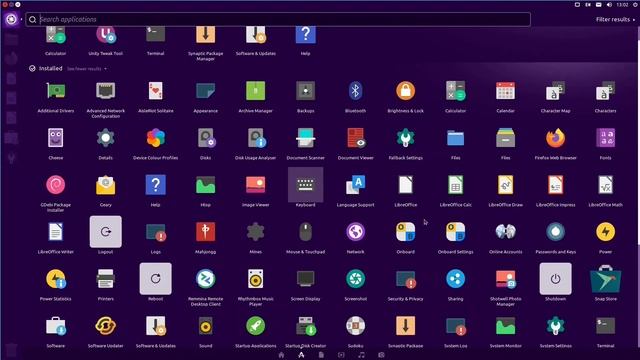This screenshot has width=640, height=360.
Task: Open the volume indicator in top panel
Action: [609, 4]
